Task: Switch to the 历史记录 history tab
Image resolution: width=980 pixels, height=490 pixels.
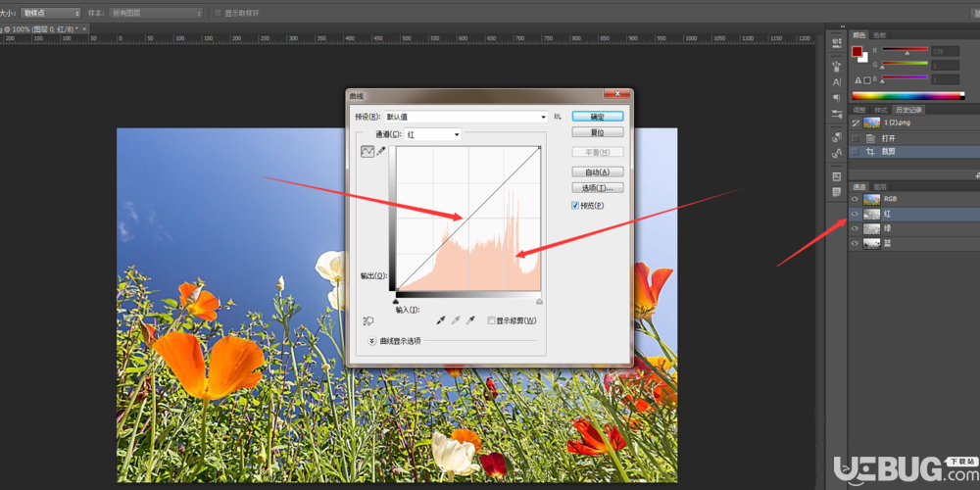Action: click(x=908, y=110)
